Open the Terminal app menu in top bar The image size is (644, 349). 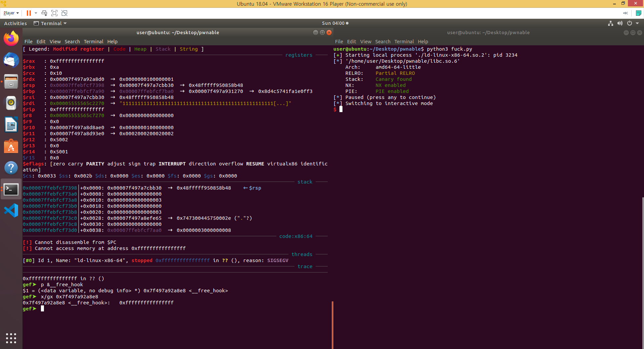(50, 23)
